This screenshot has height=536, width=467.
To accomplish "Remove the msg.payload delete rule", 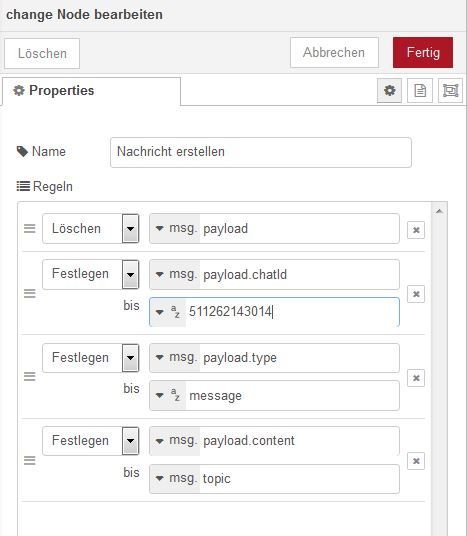I will [416, 230].
